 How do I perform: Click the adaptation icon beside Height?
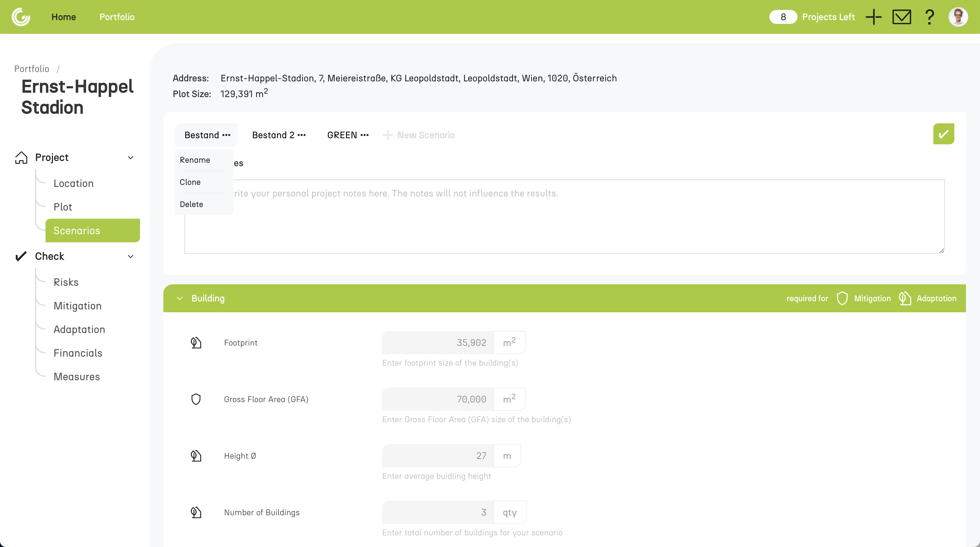[x=196, y=455]
